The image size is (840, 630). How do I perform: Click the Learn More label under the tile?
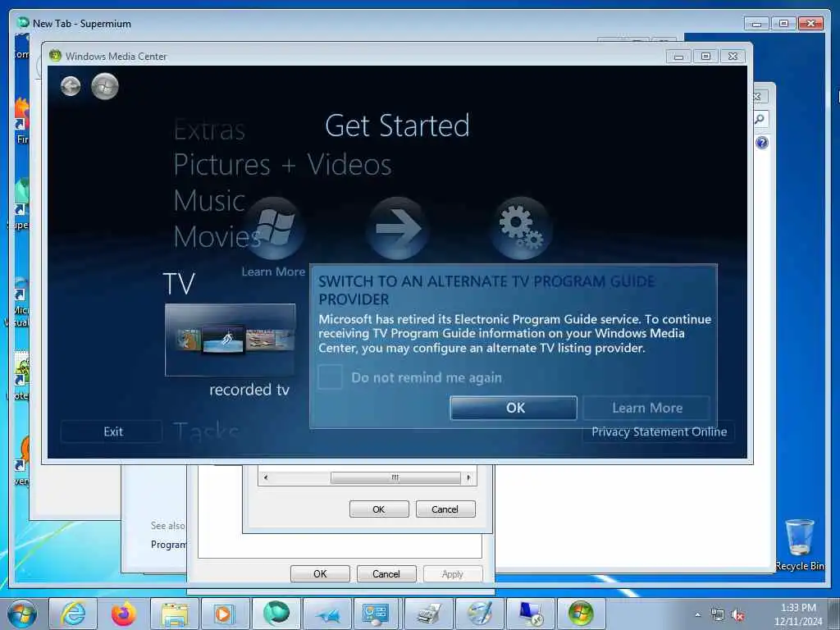pos(273,272)
